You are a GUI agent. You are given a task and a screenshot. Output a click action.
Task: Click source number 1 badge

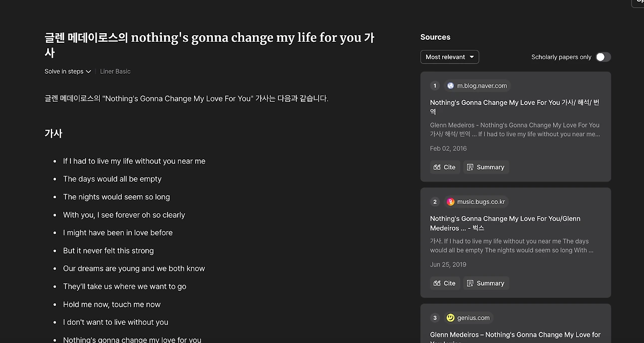coord(435,85)
